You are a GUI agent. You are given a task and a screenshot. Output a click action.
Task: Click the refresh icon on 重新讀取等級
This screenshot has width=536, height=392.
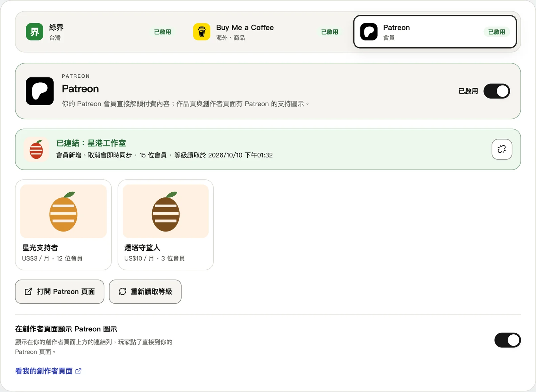[122, 291]
